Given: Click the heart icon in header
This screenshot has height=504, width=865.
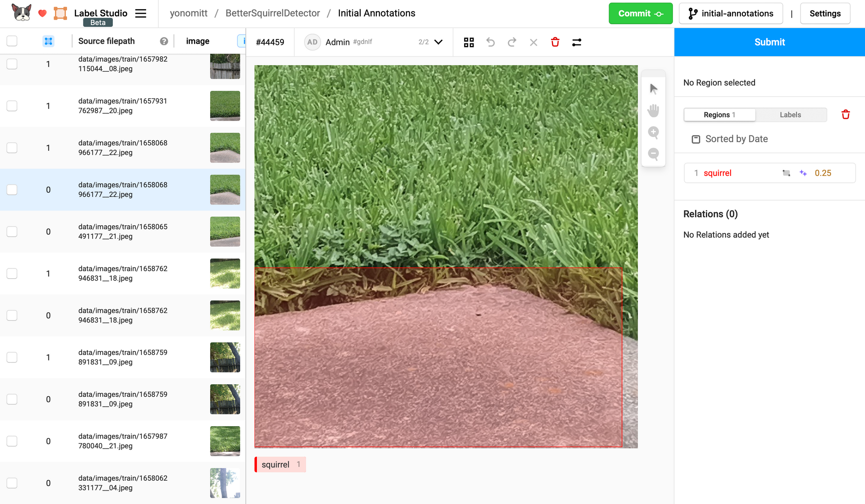Looking at the screenshot, I should click(42, 13).
